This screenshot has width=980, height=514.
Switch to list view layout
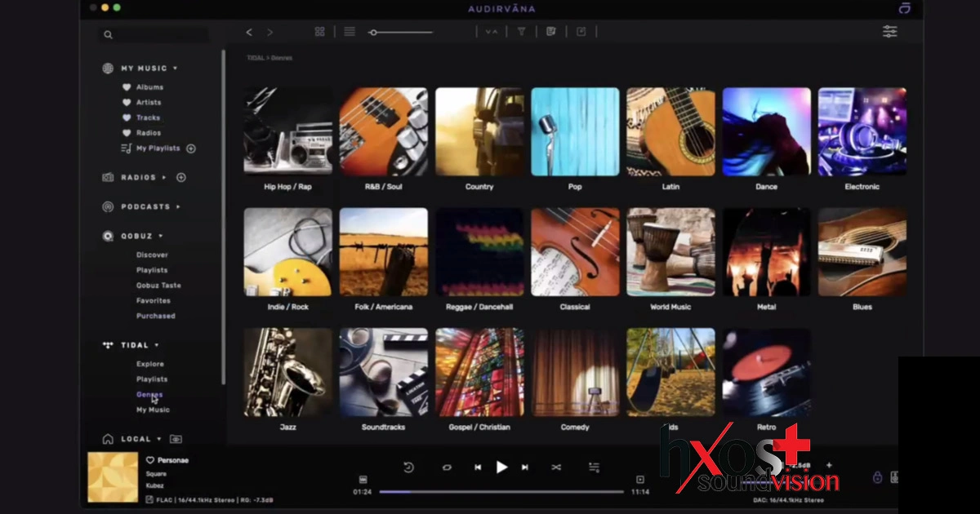350,32
